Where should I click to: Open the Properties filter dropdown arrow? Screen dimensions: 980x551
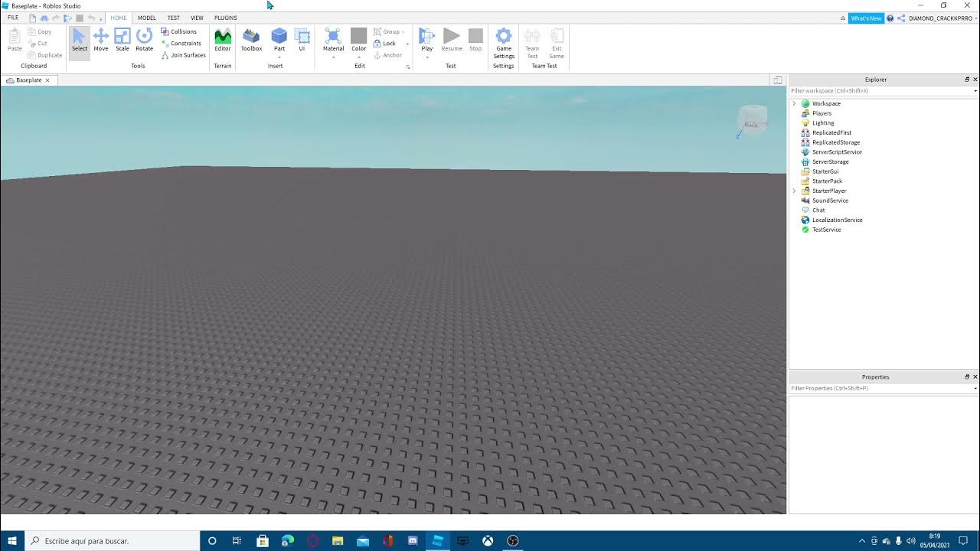tap(975, 389)
